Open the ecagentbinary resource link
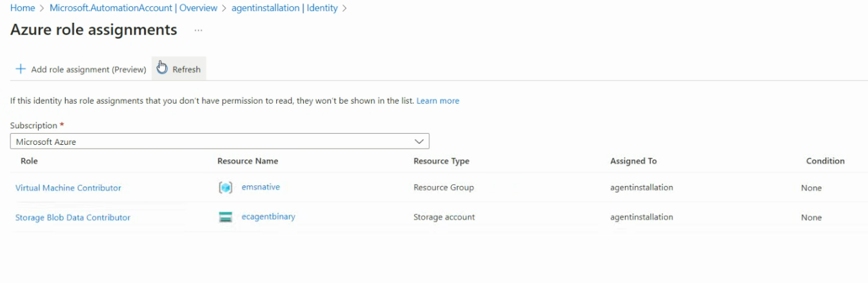The height and width of the screenshot is (283, 868). point(268,217)
